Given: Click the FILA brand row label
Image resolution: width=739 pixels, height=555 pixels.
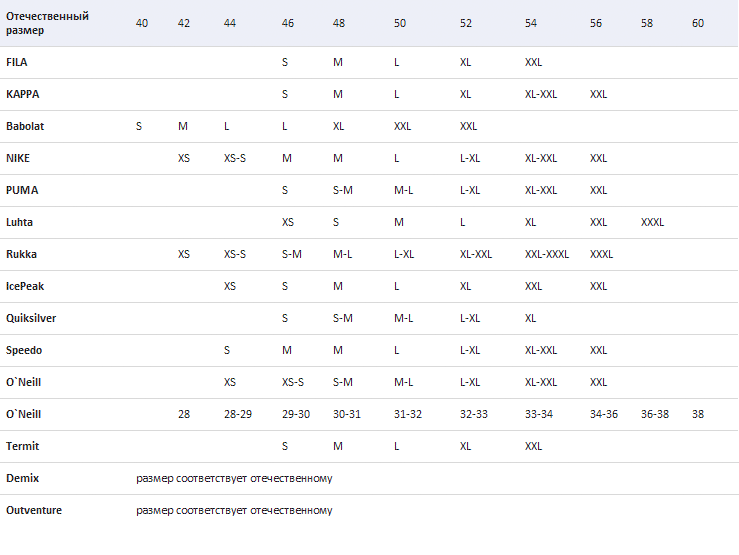Looking at the screenshot, I should coord(16,62).
